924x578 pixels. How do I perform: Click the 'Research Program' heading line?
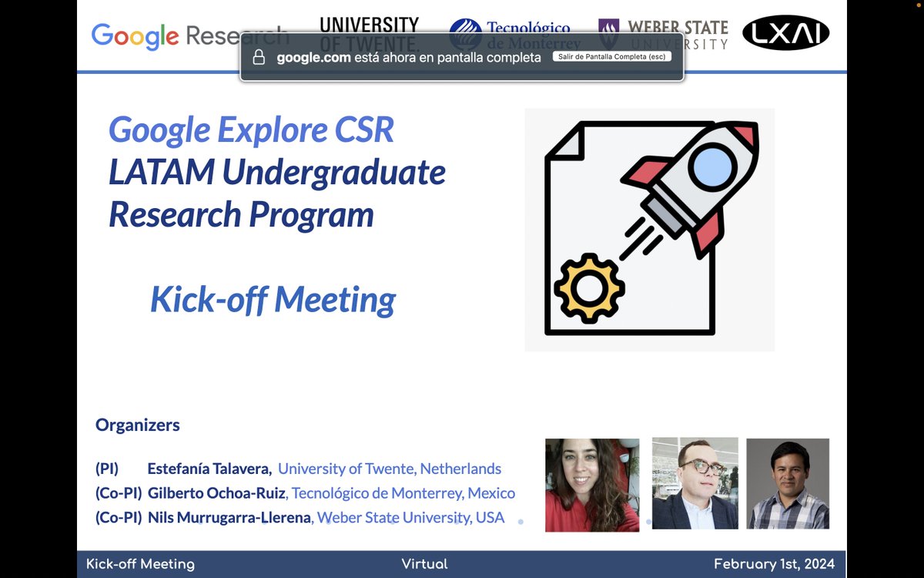coord(241,213)
